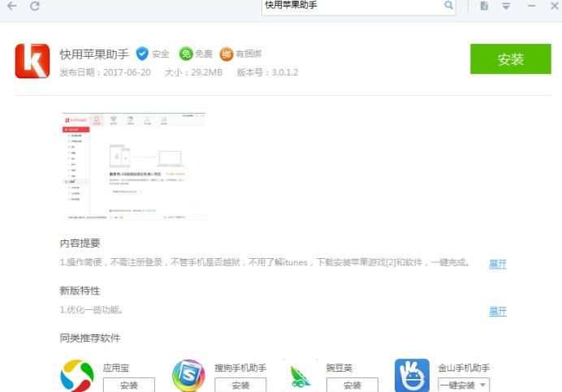Viewport: 562px width, 392px height.
Task: Go back with the left arrow icon
Action: pyautogui.click(x=12, y=6)
